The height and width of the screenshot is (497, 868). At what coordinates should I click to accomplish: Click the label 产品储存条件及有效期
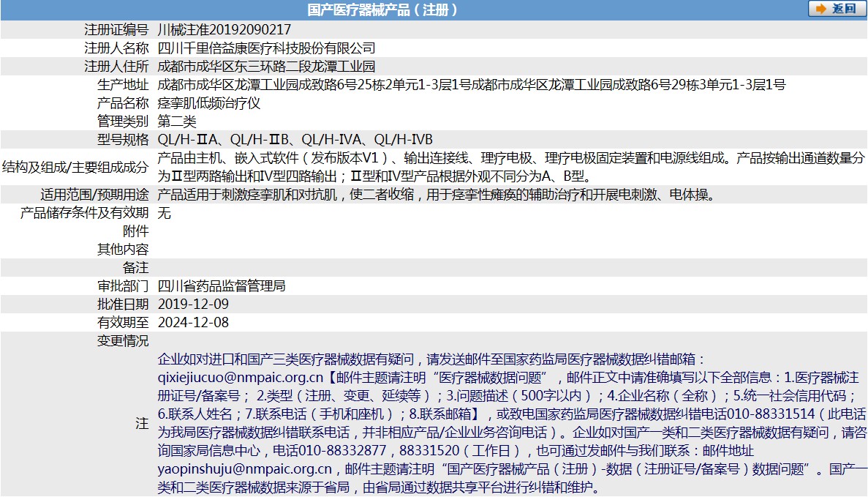point(84,213)
